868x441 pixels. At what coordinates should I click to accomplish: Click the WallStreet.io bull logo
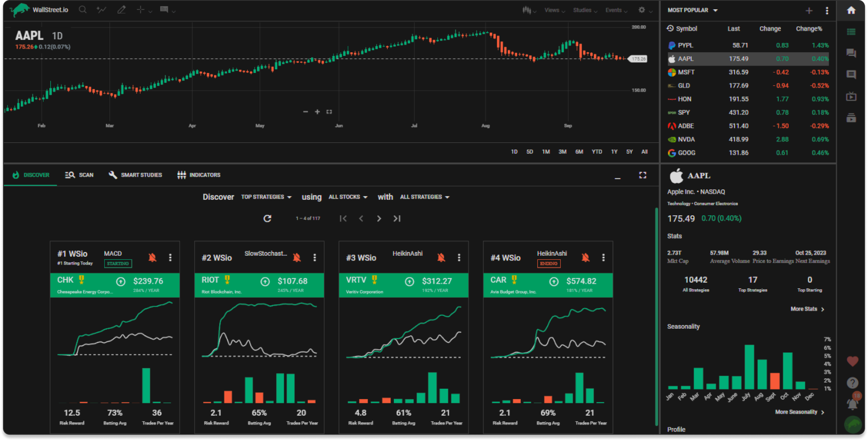(x=19, y=10)
